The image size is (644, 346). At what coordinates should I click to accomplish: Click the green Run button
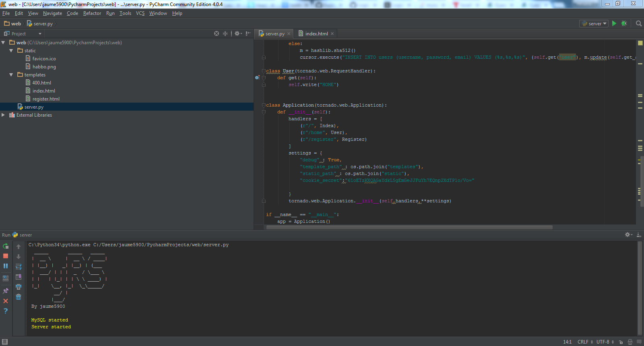pyautogui.click(x=614, y=24)
